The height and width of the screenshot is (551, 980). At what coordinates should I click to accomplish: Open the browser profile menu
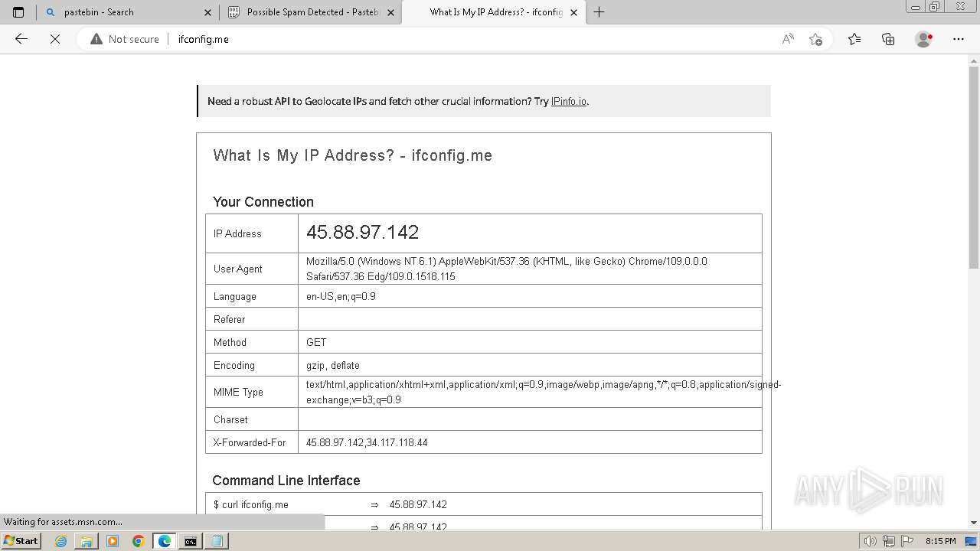[x=924, y=39]
